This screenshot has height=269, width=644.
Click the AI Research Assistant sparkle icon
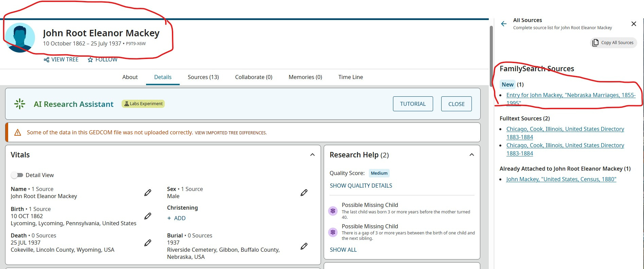20,104
